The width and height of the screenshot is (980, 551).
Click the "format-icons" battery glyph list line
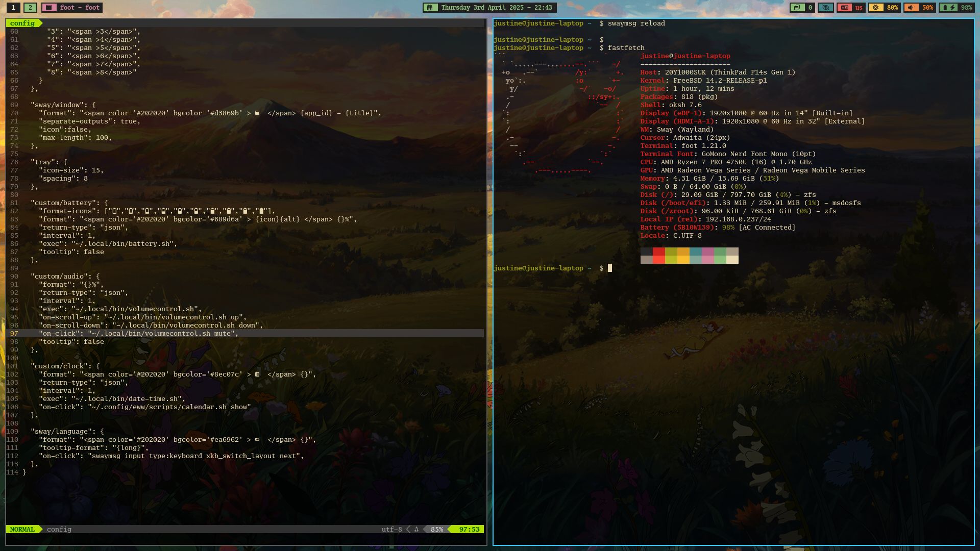[157, 211]
